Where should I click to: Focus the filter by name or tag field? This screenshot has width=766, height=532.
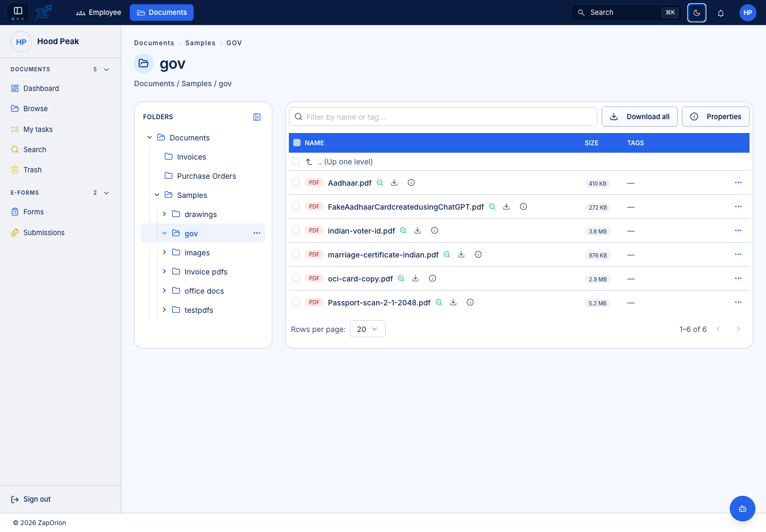(443, 117)
